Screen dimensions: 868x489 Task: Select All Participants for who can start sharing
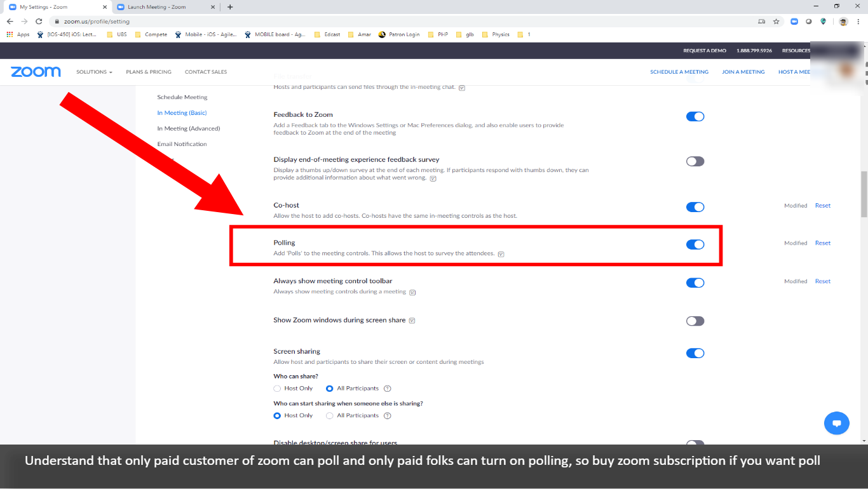pos(330,415)
